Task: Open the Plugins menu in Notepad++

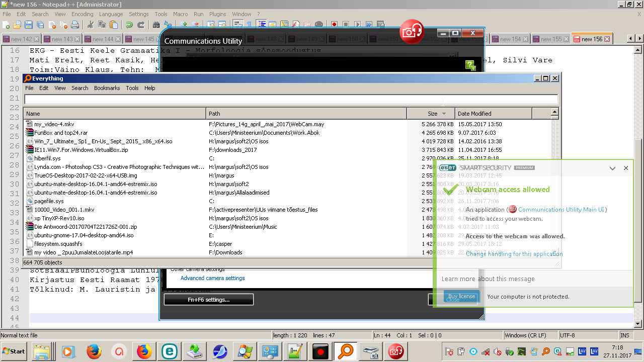Action: [x=217, y=14]
